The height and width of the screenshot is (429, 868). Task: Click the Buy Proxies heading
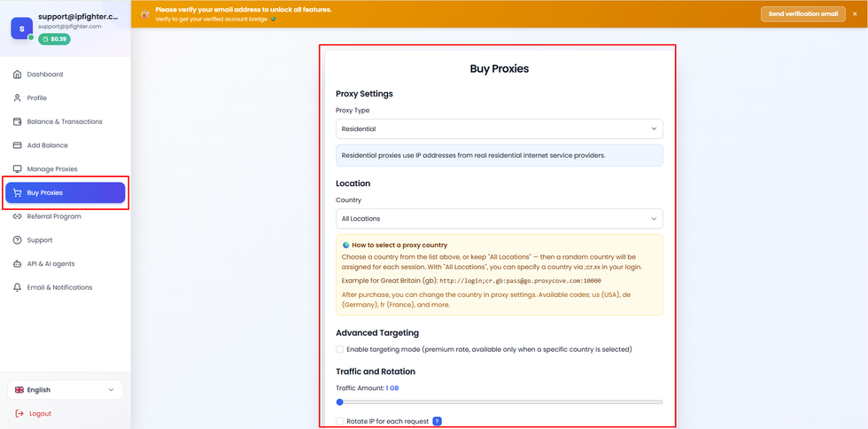(500, 69)
